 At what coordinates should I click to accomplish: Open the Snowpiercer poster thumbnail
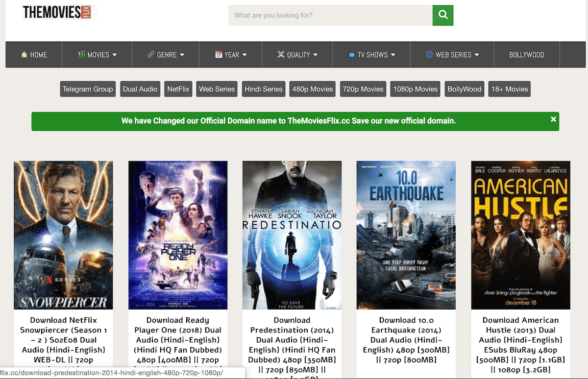pyautogui.click(x=63, y=235)
